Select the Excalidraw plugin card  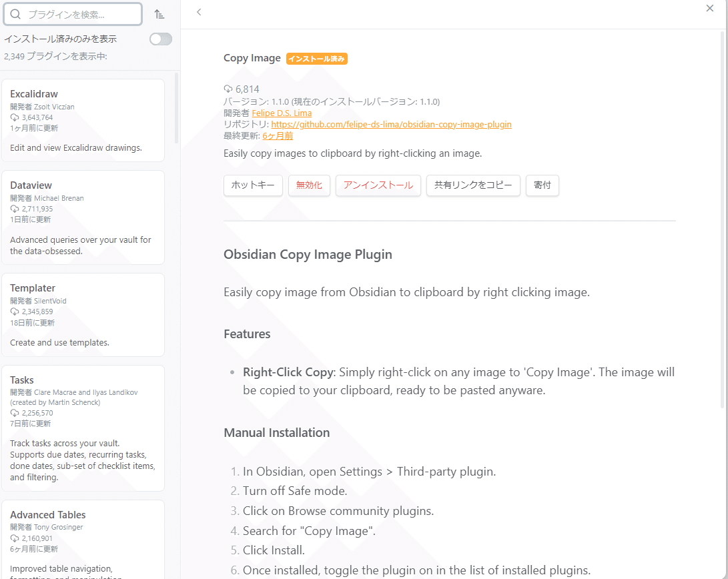pyautogui.click(x=83, y=120)
